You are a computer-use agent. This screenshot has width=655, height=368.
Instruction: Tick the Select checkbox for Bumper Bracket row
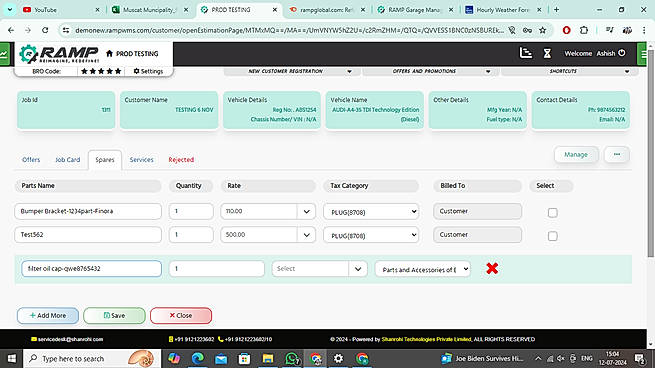point(552,213)
